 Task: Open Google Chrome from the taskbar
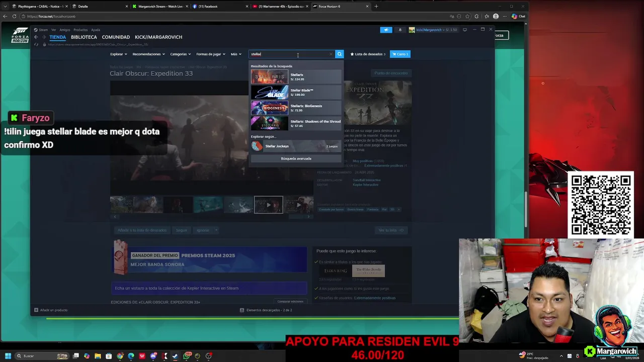tap(120, 356)
